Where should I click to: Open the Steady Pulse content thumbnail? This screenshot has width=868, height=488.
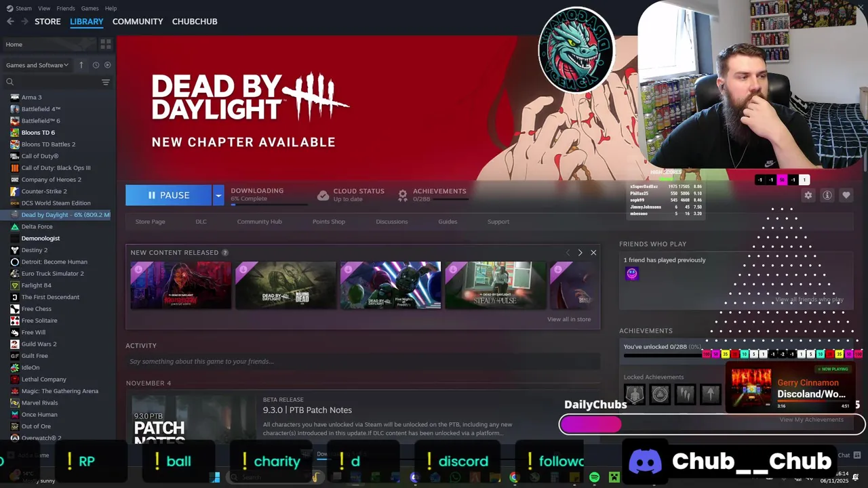[496, 285]
